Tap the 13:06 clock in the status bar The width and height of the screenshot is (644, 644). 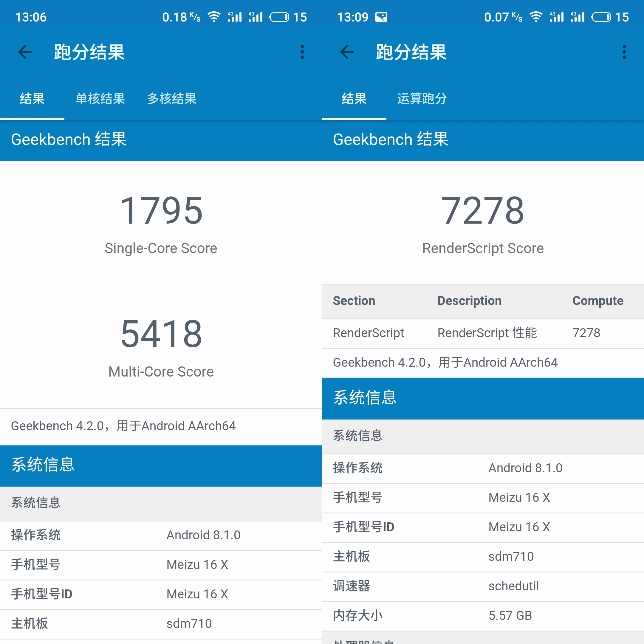click(x=31, y=17)
